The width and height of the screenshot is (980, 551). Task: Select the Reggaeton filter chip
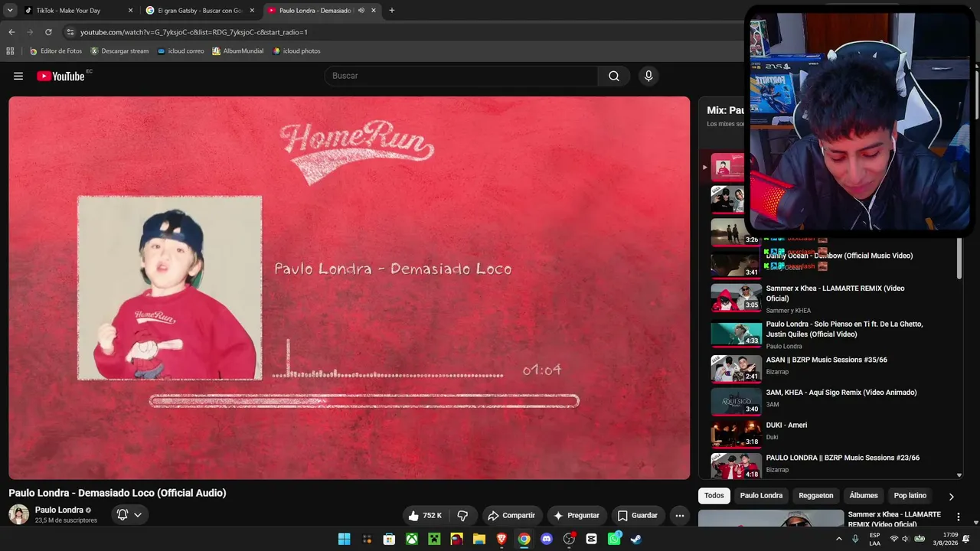[816, 496]
